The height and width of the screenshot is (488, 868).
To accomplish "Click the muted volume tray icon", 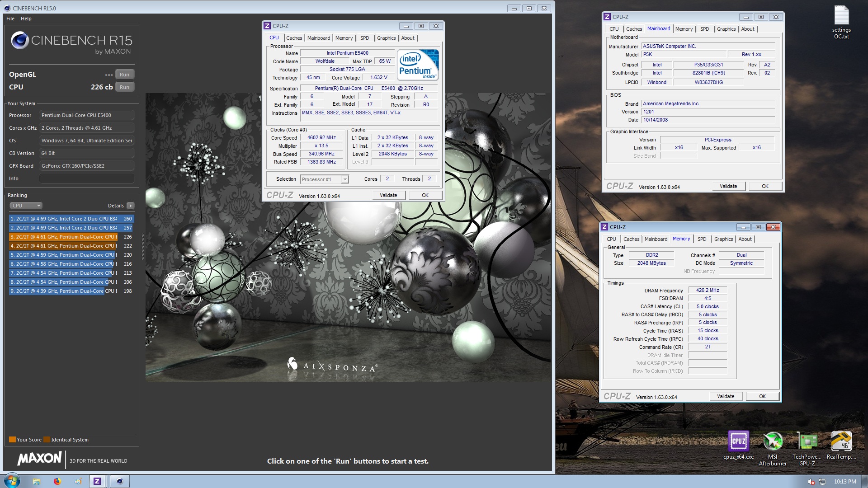I will (x=811, y=482).
